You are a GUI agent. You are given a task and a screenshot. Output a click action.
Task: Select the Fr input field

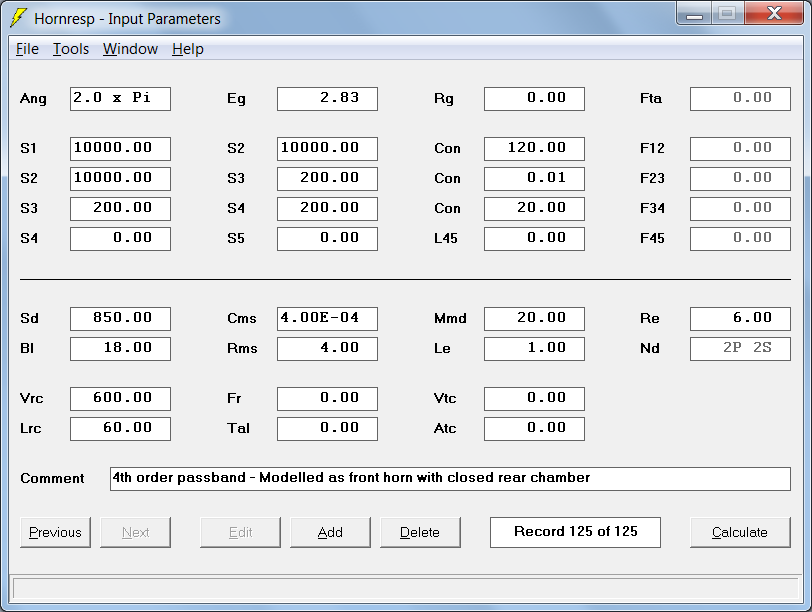coord(327,399)
